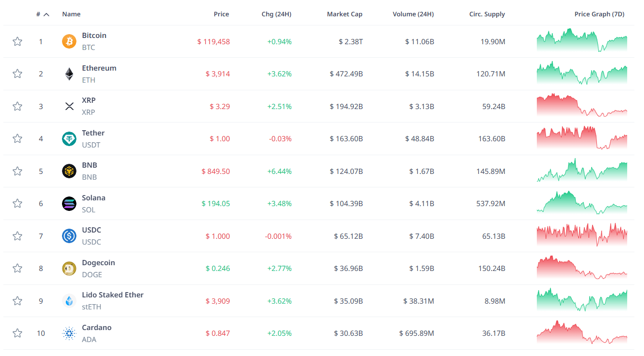644x356 pixels.
Task: Open the Tether coin name link
Action: coord(93,133)
